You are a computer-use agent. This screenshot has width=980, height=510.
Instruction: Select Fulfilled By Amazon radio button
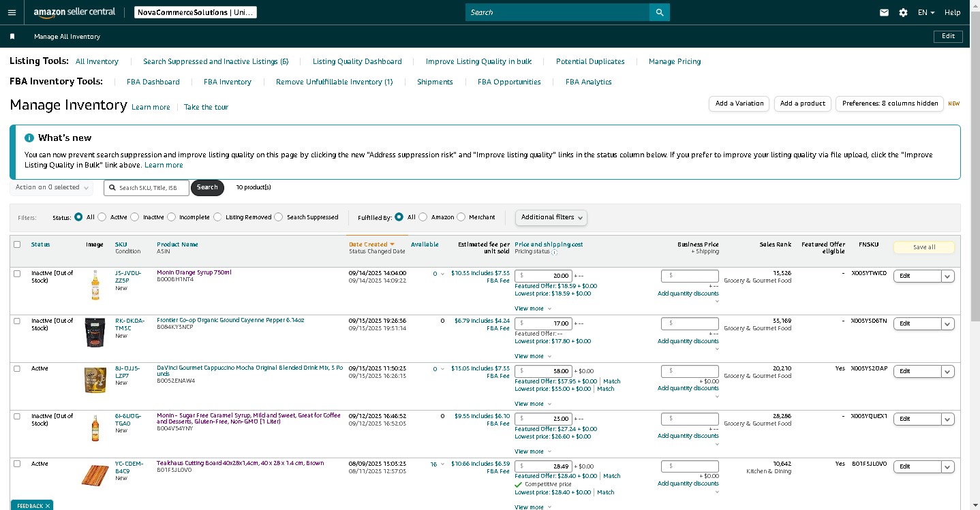[423, 217]
